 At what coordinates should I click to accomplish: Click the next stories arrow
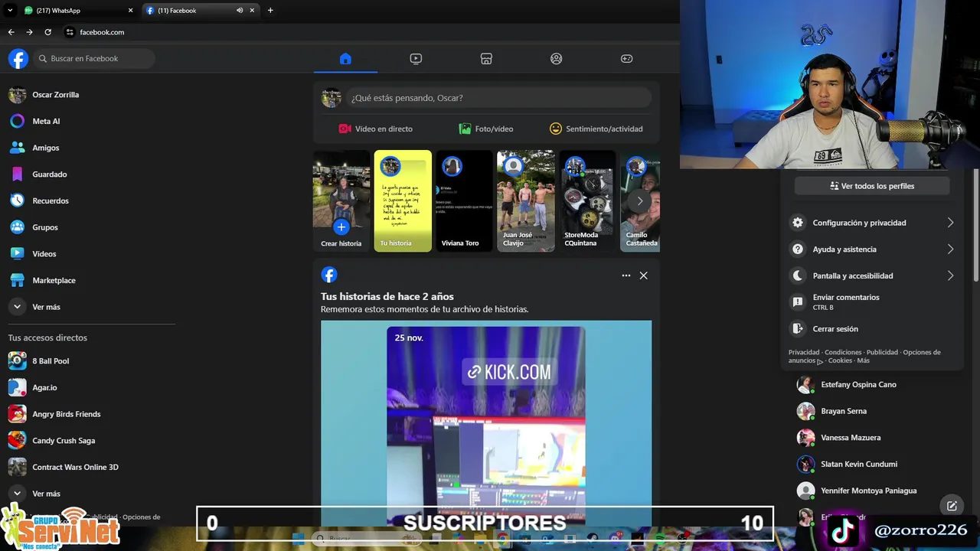click(x=640, y=201)
